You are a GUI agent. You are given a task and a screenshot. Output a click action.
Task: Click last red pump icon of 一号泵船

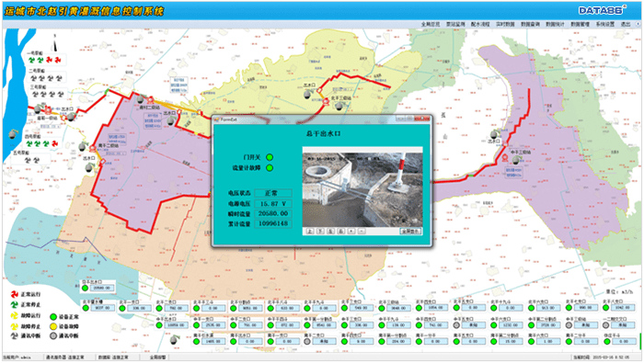coord(58,61)
